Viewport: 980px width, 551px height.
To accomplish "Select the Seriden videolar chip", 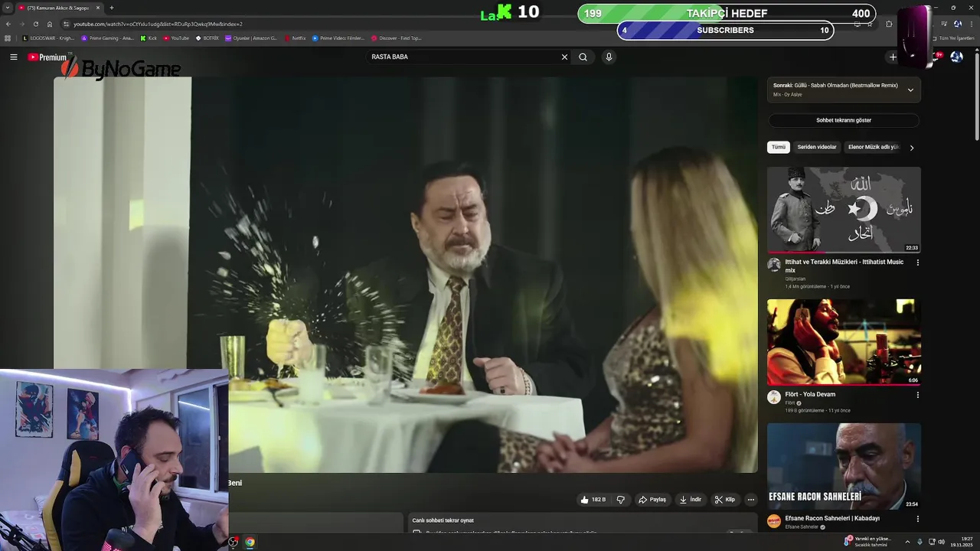I will point(817,147).
